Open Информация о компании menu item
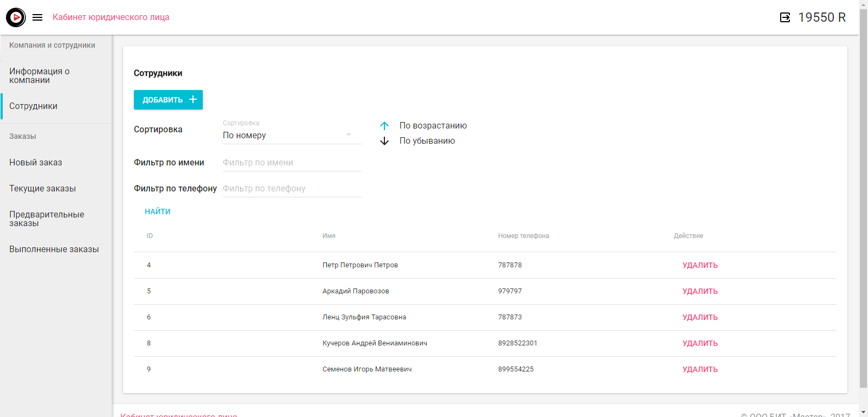 click(x=40, y=76)
